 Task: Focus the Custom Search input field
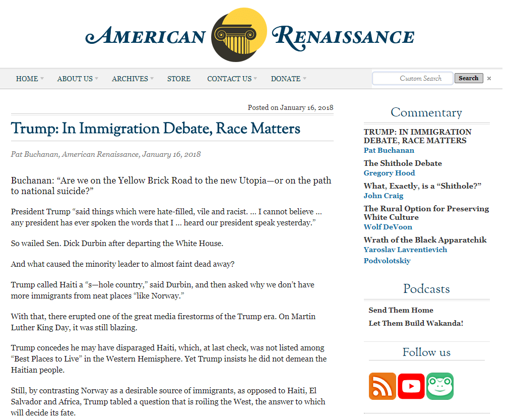pos(412,79)
